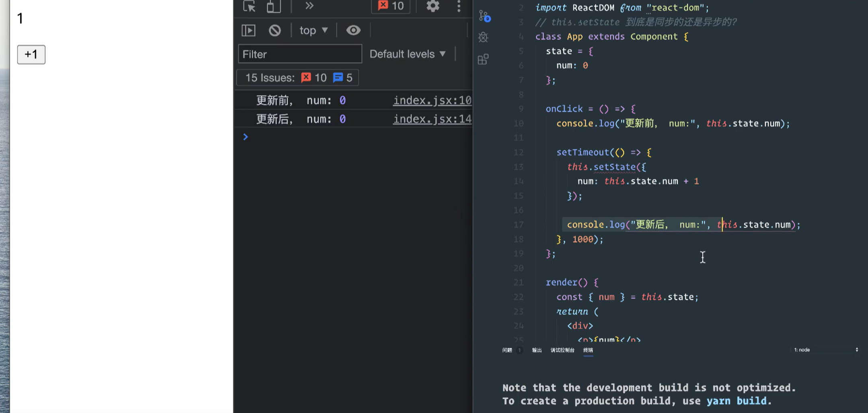This screenshot has height=413, width=868.
Task: Clear the console output
Action: click(x=275, y=30)
